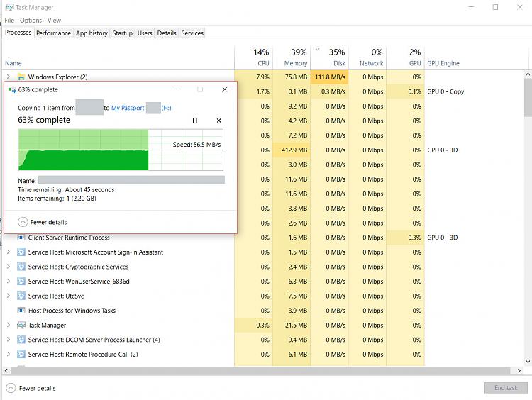Click the 75.8 MB memory cell
Image resolution: width=532 pixels, height=400 pixels.
tap(292, 77)
